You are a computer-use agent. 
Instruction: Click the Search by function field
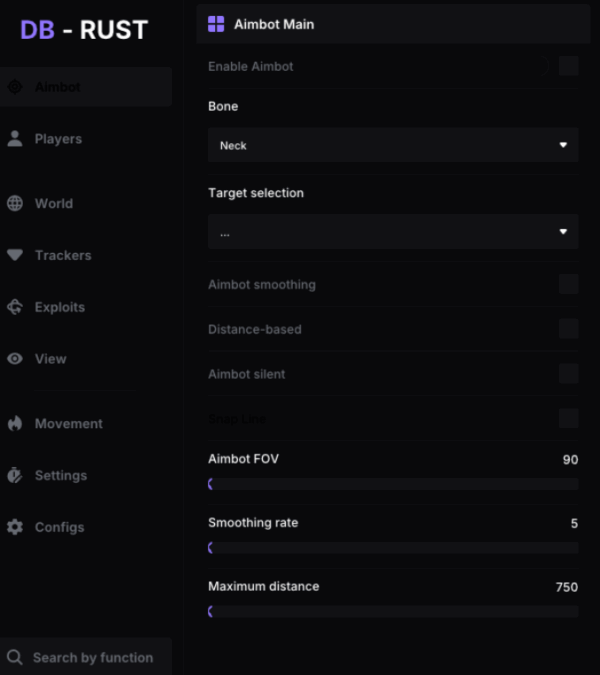92,657
